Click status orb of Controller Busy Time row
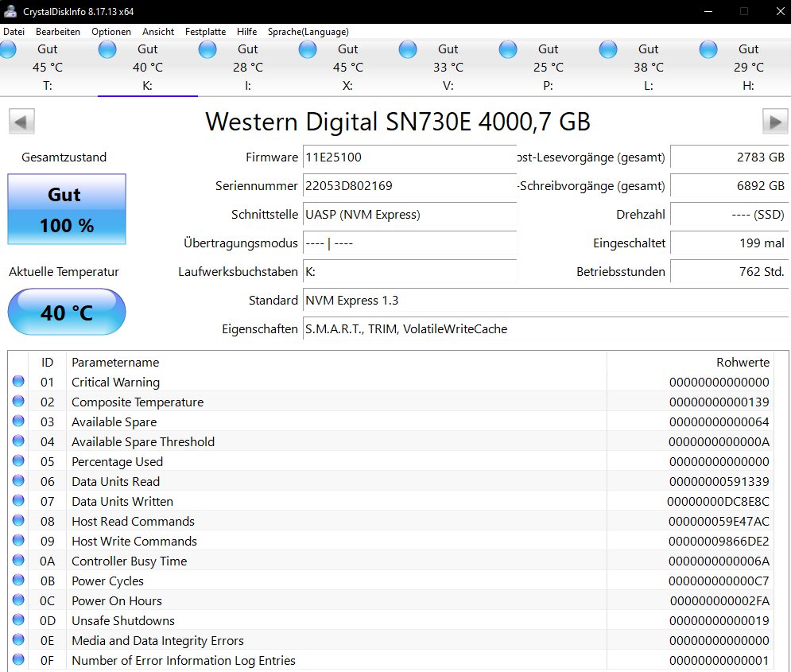 coord(18,560)
